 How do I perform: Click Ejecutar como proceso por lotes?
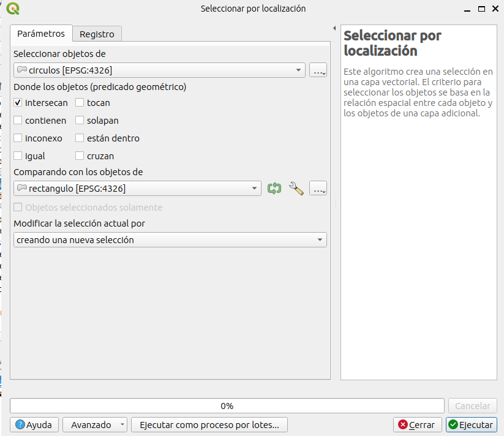tap(209, 424)
